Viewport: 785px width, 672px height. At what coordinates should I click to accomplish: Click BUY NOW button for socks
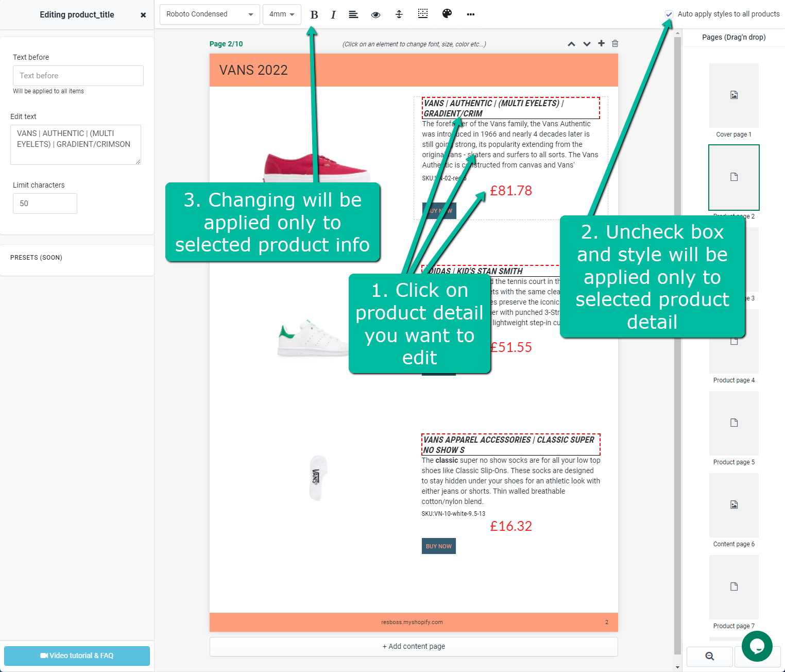coord(439,546)
